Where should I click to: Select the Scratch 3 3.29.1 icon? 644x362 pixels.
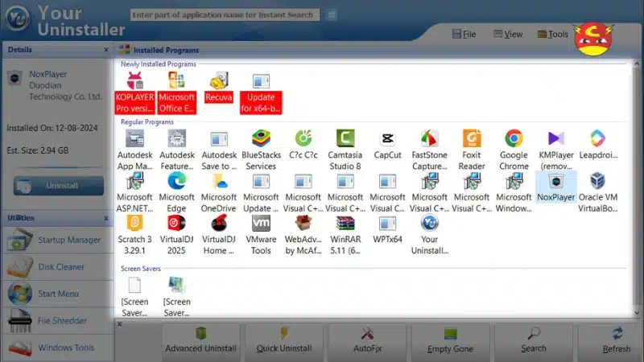pyautogui.click(x=134, y=223)
